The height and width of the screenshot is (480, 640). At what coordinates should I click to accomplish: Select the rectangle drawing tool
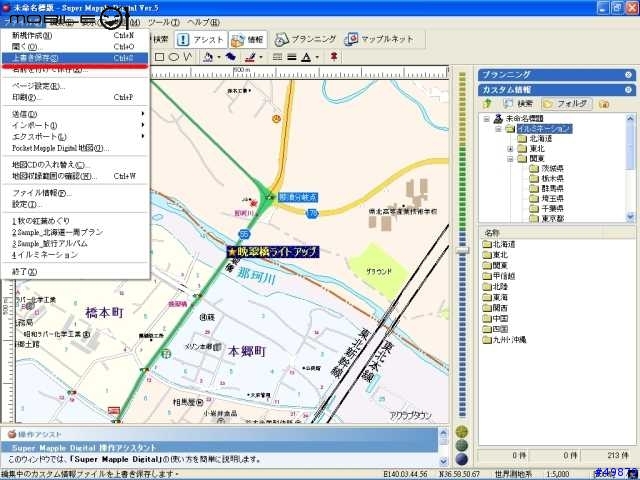(160, 57)
